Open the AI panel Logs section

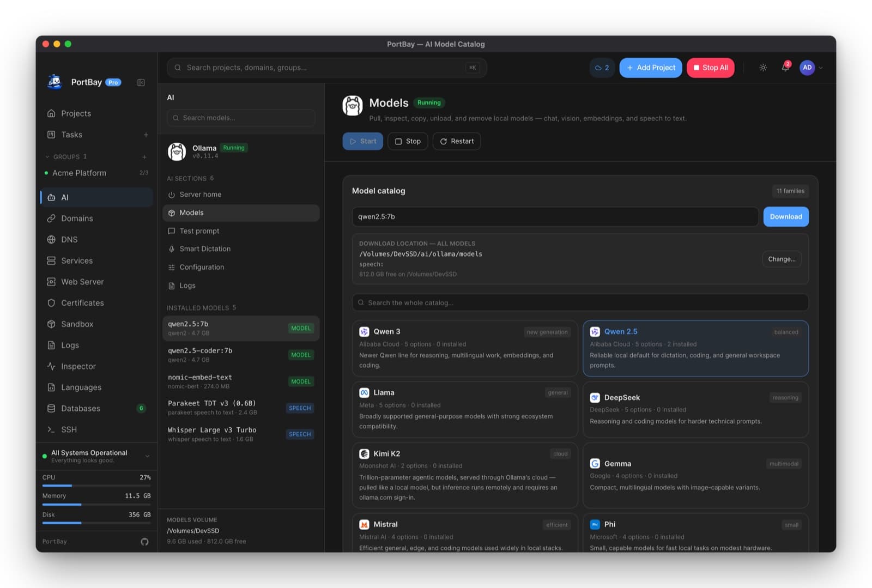point(241,286)
